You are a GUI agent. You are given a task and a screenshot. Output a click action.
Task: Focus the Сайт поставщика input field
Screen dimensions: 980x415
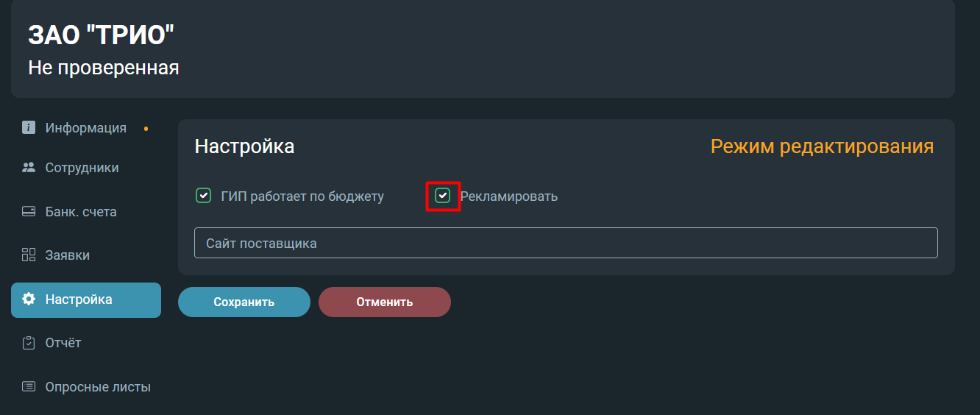[x=566, y=243]
